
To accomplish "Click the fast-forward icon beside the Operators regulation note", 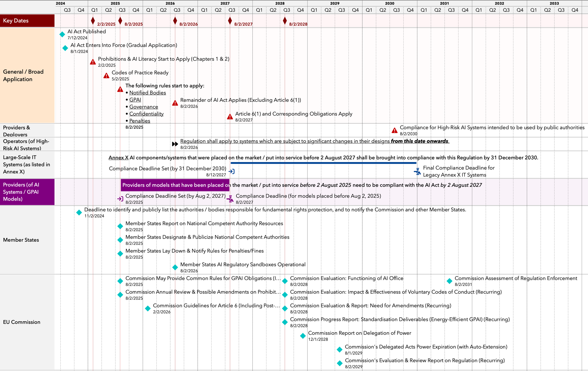I will pos(175,144).
